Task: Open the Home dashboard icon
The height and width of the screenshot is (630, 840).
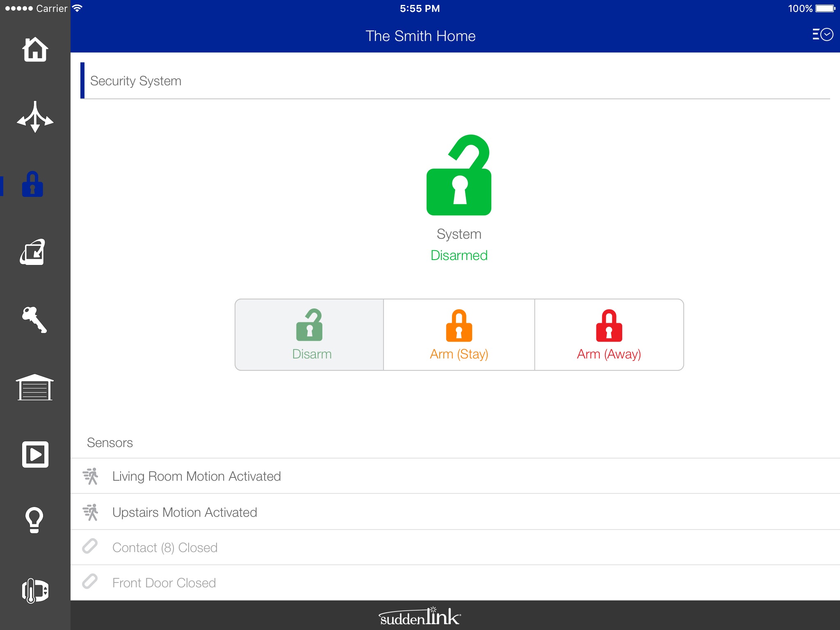Action: [35, 50]
